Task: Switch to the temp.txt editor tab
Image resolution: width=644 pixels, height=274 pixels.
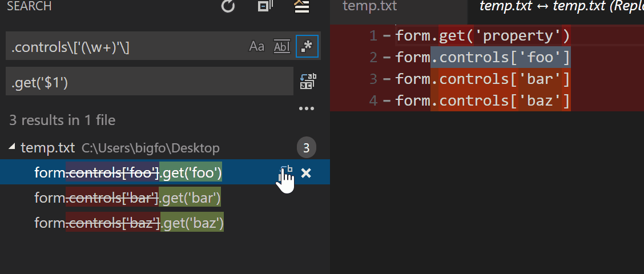Action: [x=369, y=7]
